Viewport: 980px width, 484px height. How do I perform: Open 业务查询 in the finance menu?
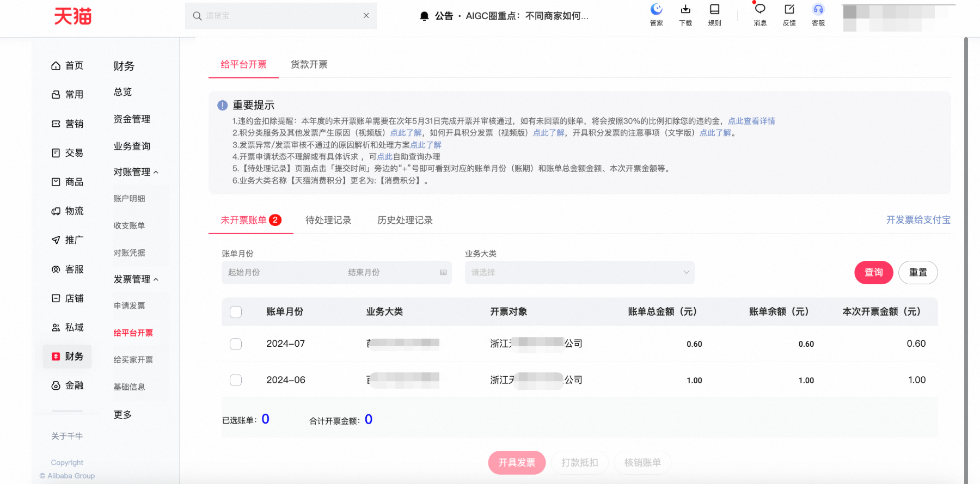pos(132,146)
